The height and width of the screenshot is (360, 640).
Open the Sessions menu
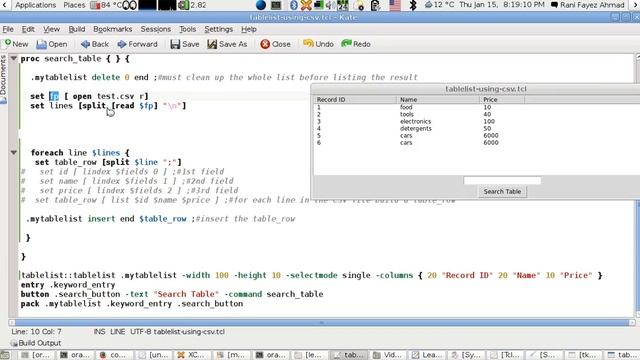[x=156, y=29]
